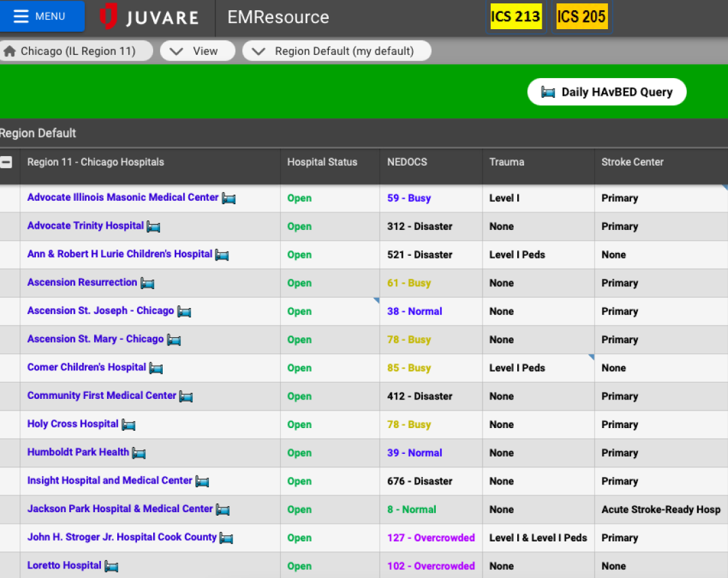
Task: Click bed icon beside Ascension Resurrection
Action: click(147, 284)
